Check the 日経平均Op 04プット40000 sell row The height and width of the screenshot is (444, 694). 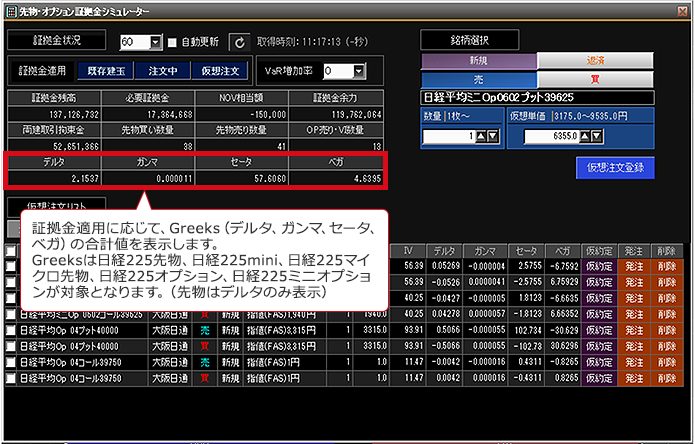(x=11, y=330)
